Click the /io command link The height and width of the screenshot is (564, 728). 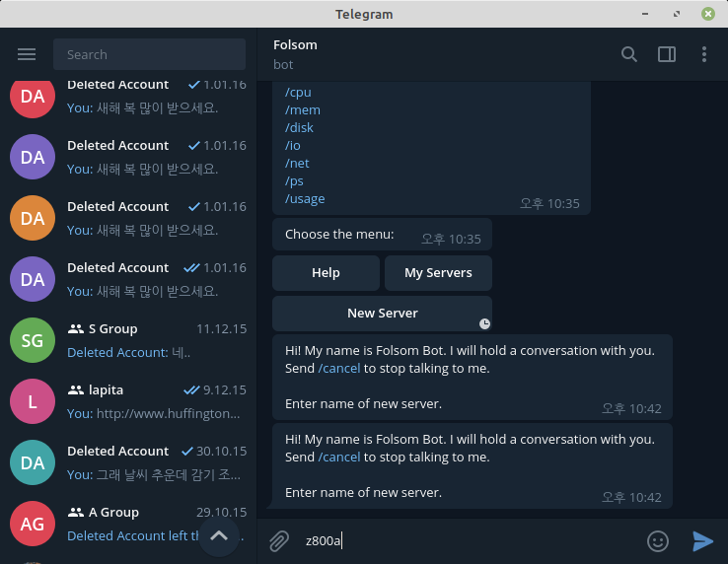click(x=293, y=145)
